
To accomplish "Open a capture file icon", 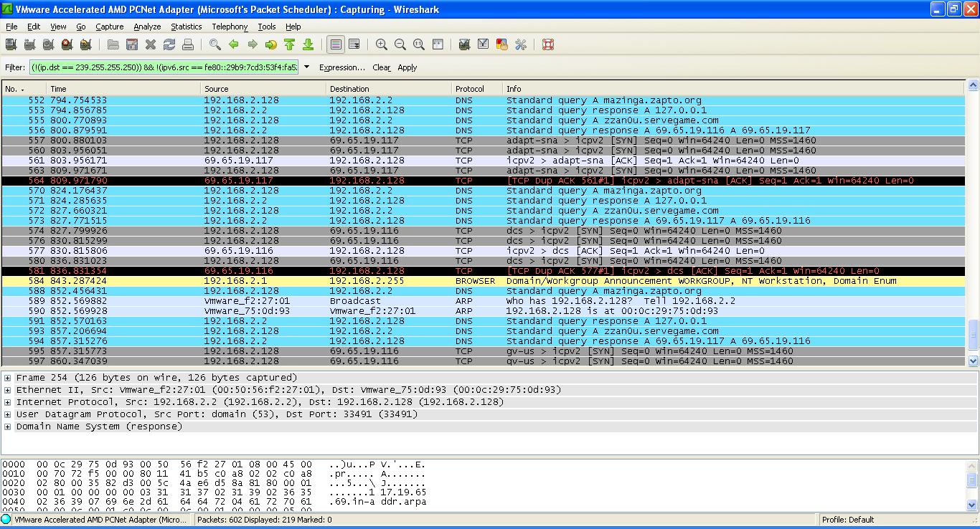I will coord(113,44).
